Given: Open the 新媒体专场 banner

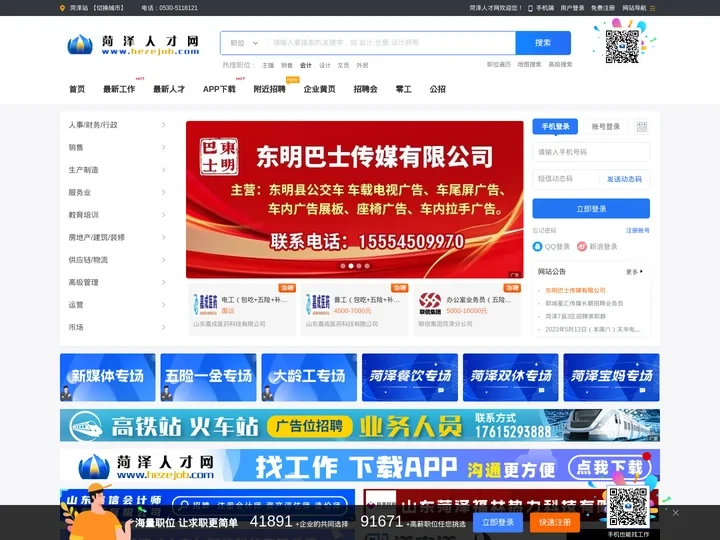Looking at the screenshot, I should [108, 377].
